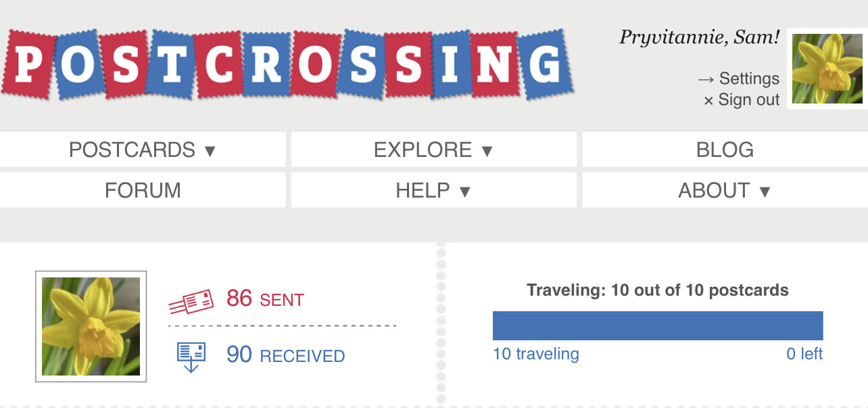The height and width of the screenshot is (408, 868).
Task: Open the 10 traveling link
Action: 536,354
